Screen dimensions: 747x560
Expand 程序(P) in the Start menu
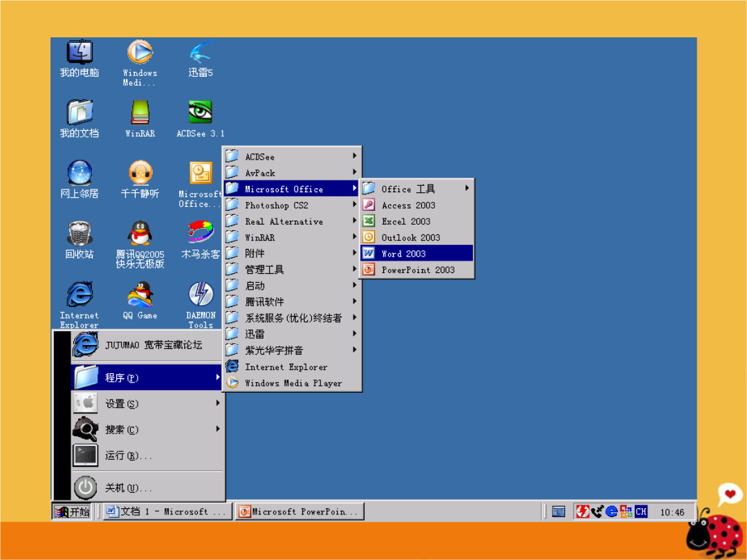click(147, 377)
